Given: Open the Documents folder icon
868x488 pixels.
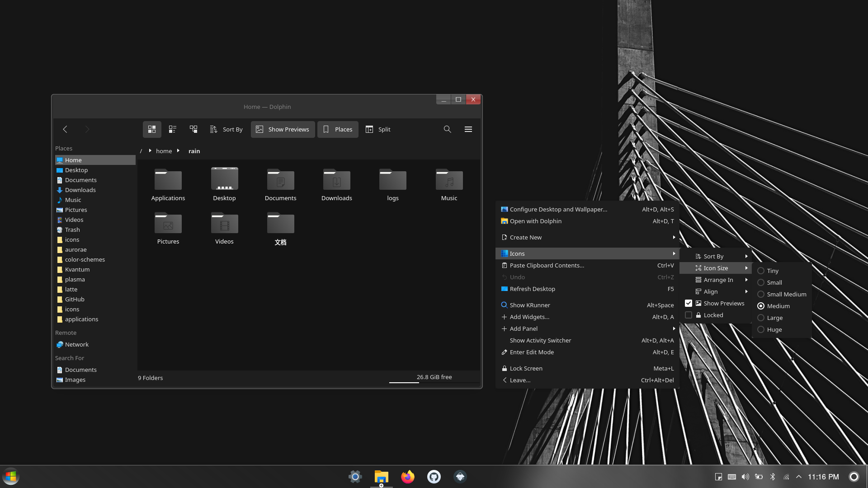Looking at the screenshot, I should pyautogui.click(x=281, y=185).
